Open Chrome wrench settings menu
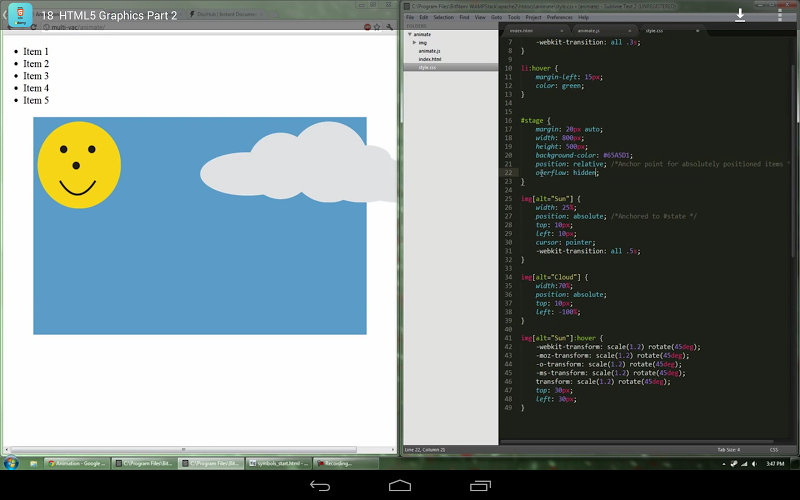The height and width of the screenshot is (500, 800). pos(389,28)
